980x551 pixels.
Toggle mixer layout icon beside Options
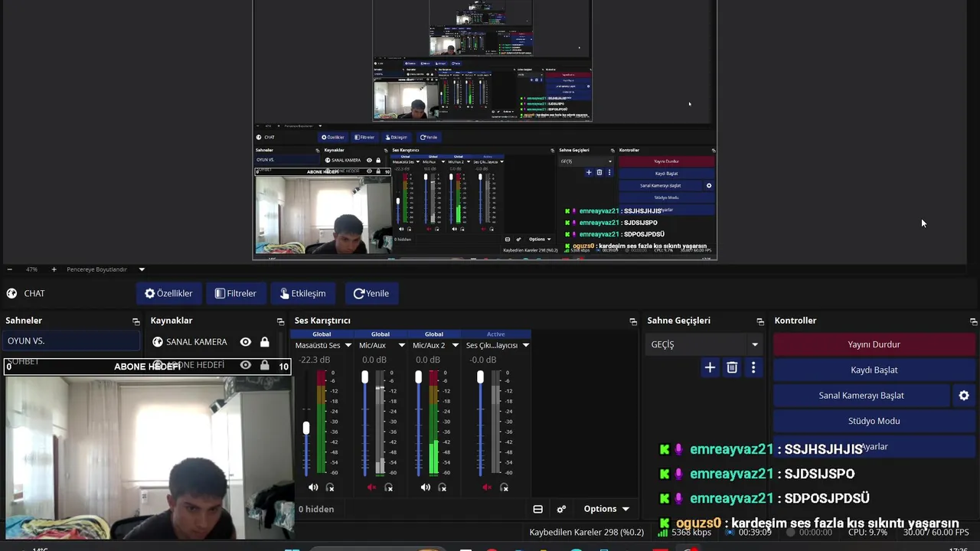click(x=538, y=509)
